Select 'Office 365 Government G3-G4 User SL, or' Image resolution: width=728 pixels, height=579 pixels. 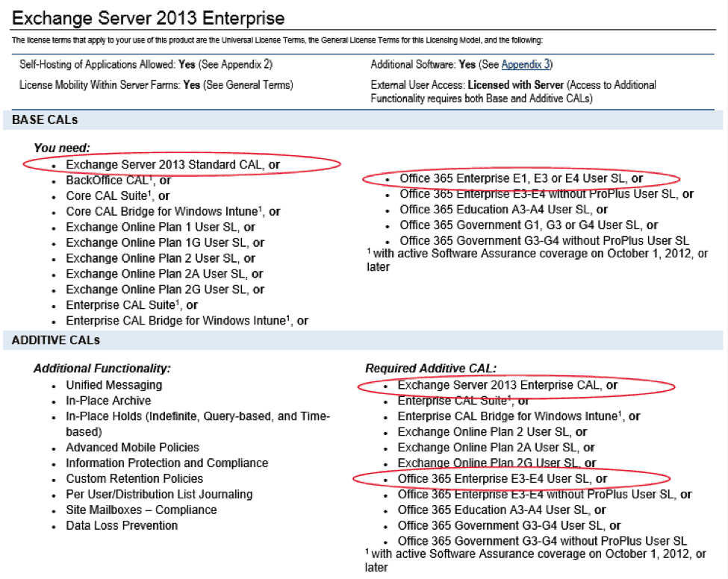click(509, 525)
